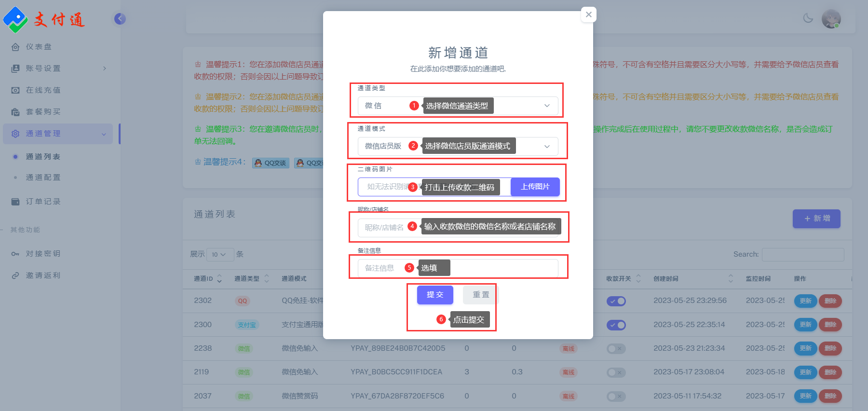Click the 重置 button
This screenshot has width=868, height=411.
[x=480, y=295]
